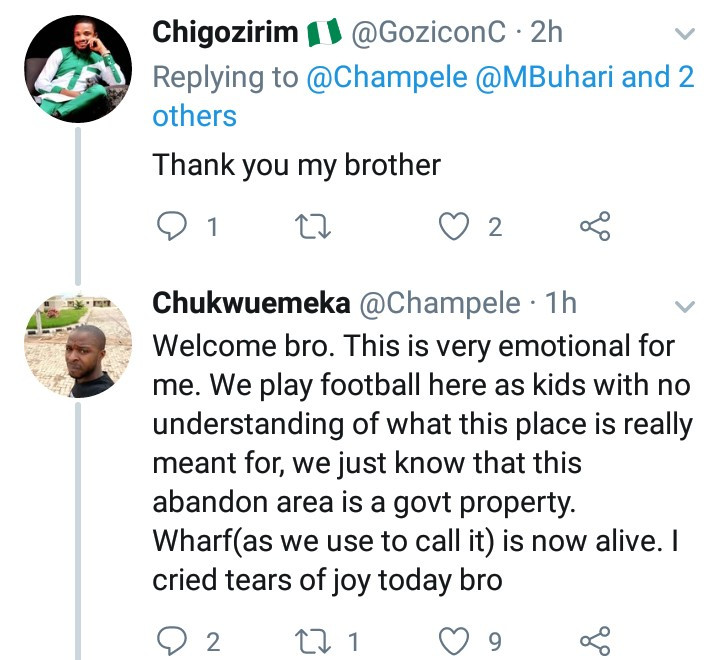The width and height of the screenshot is (720, 660).
Task: Open the Chigozirim display name
Action: tap(225, 32)
